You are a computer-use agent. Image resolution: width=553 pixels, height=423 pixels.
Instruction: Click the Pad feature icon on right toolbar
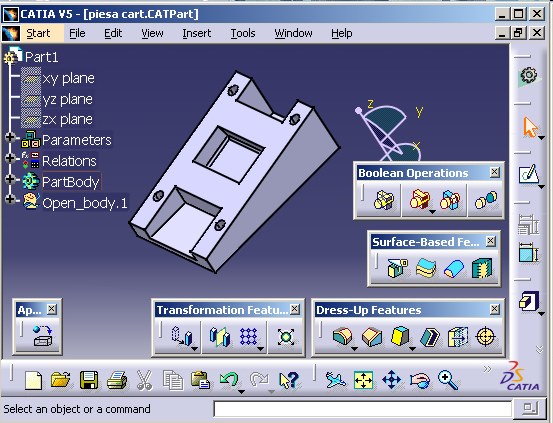tap(529, 301)
